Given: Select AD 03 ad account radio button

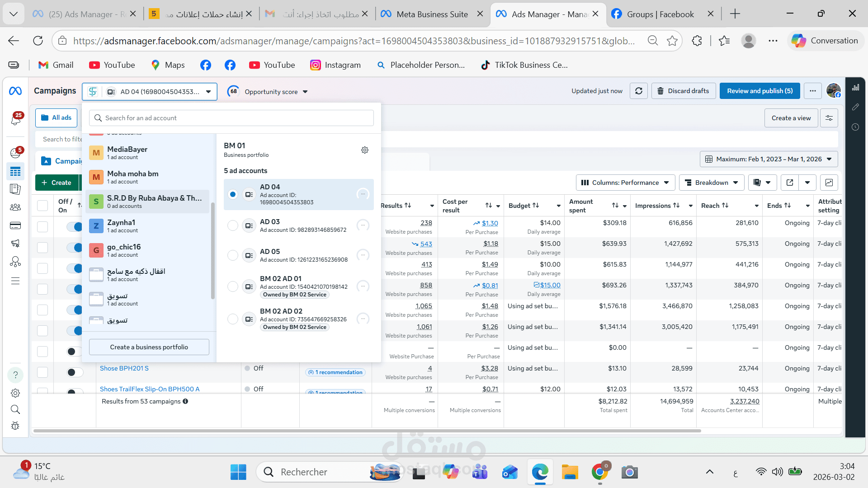Looking at the screenshot, I should 233,225.
